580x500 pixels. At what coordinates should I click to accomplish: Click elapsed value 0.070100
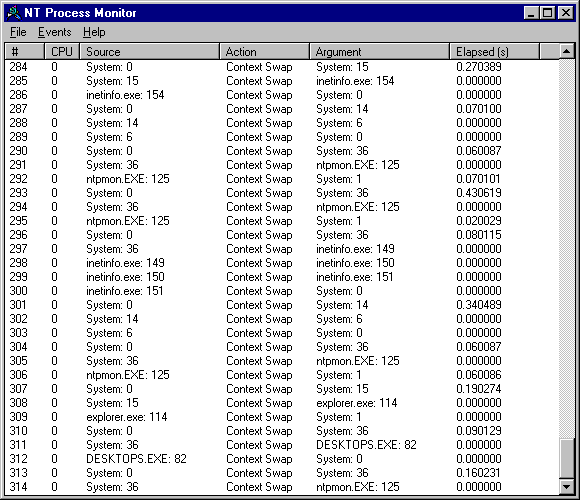(x=479, y=109)
